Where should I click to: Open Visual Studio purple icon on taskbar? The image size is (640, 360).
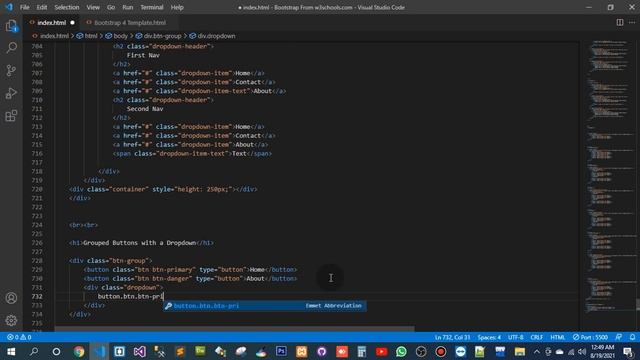[140, 351]
